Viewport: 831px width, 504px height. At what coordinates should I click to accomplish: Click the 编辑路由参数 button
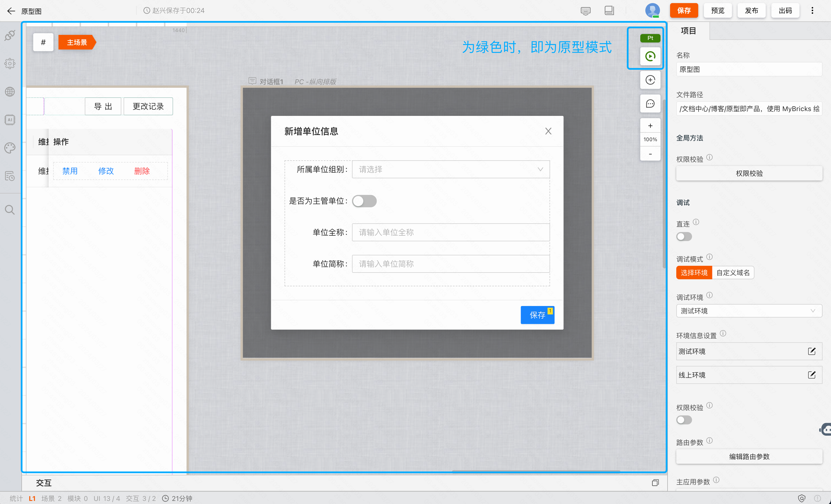pyautogui.click(x=749, y=456)
